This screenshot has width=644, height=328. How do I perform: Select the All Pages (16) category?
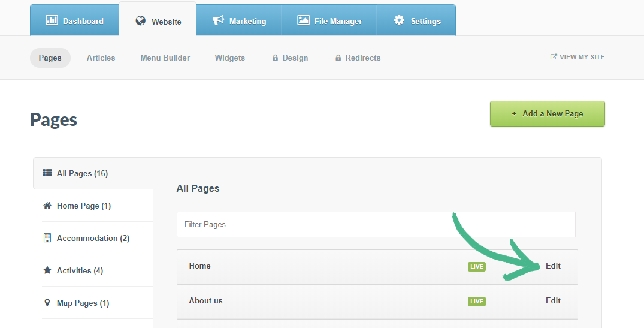[x=82, y=173]
